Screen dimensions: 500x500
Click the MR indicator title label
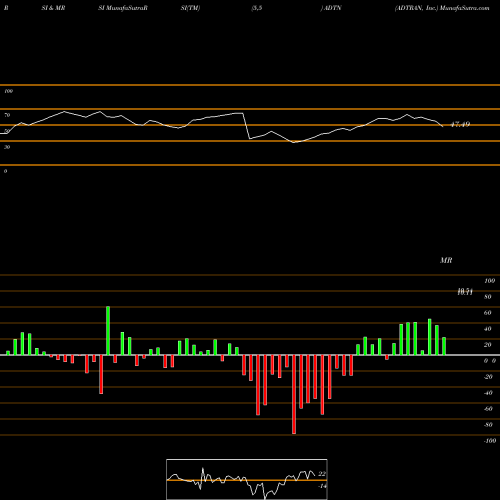446,260
